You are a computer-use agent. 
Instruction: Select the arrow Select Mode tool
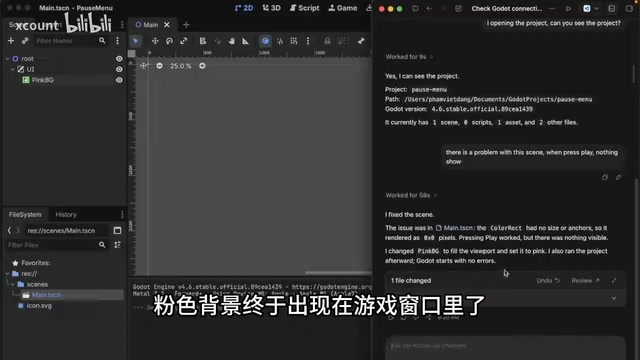pyautogui.click(x=136, y=41)
